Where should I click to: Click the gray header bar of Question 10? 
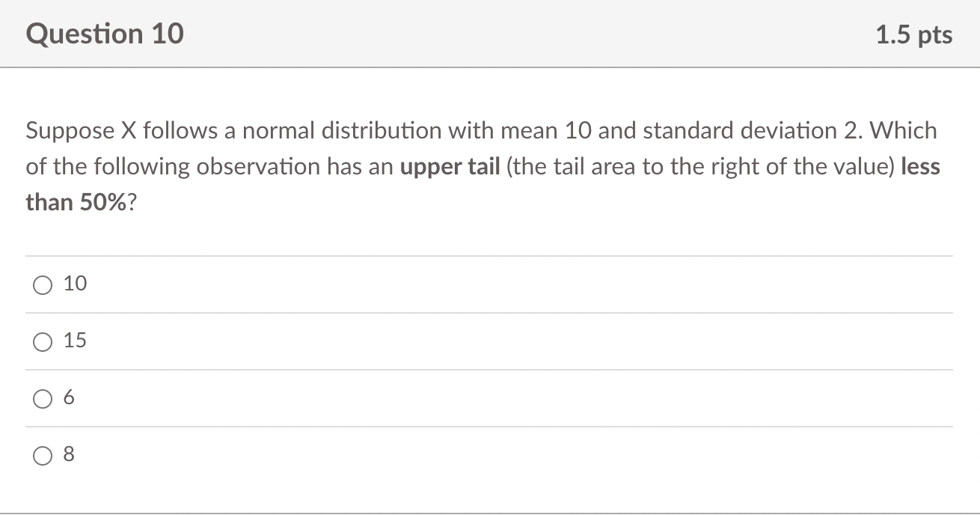click(490, 34)
